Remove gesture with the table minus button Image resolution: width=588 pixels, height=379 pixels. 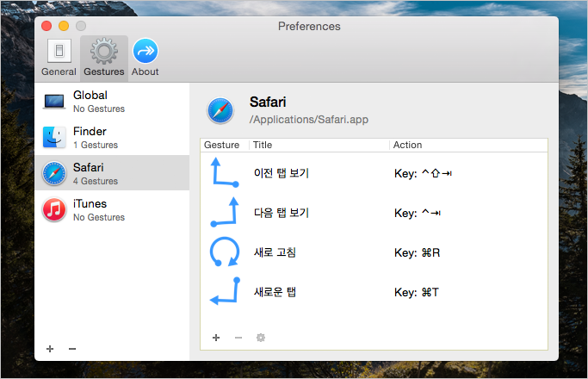click(238, 338)
